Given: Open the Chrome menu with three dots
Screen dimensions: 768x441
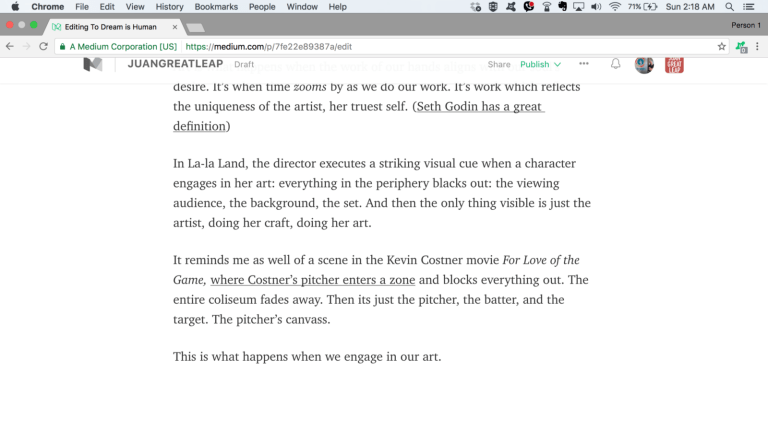Looking at the screenshot, I should click(x=757, y=46).
